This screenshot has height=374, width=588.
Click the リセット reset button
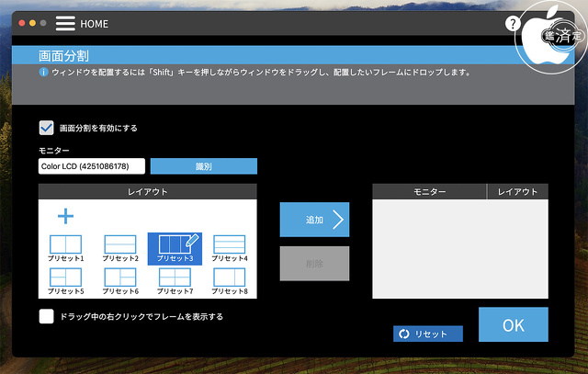pyautogui.click(x=428, y=334)
